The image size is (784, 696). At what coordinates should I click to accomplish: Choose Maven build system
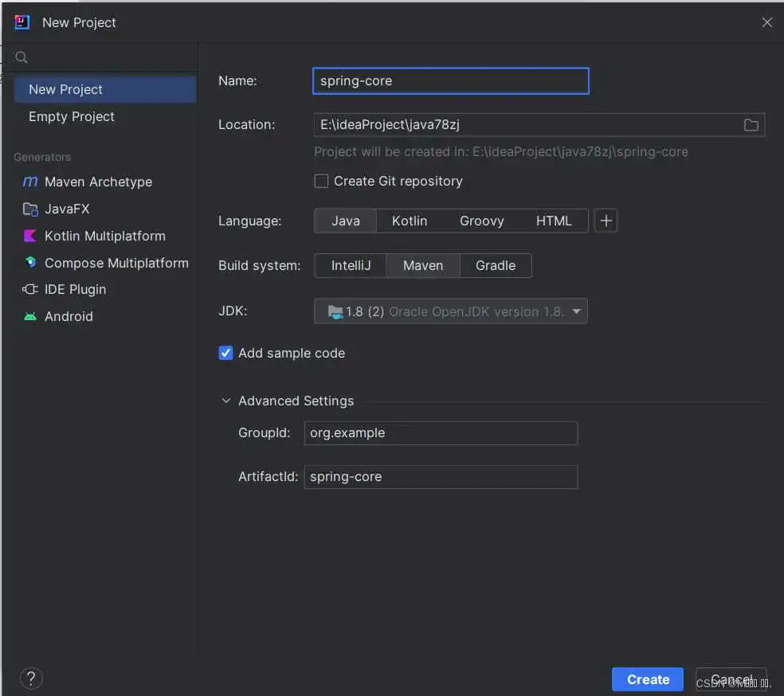click(423, 265)
